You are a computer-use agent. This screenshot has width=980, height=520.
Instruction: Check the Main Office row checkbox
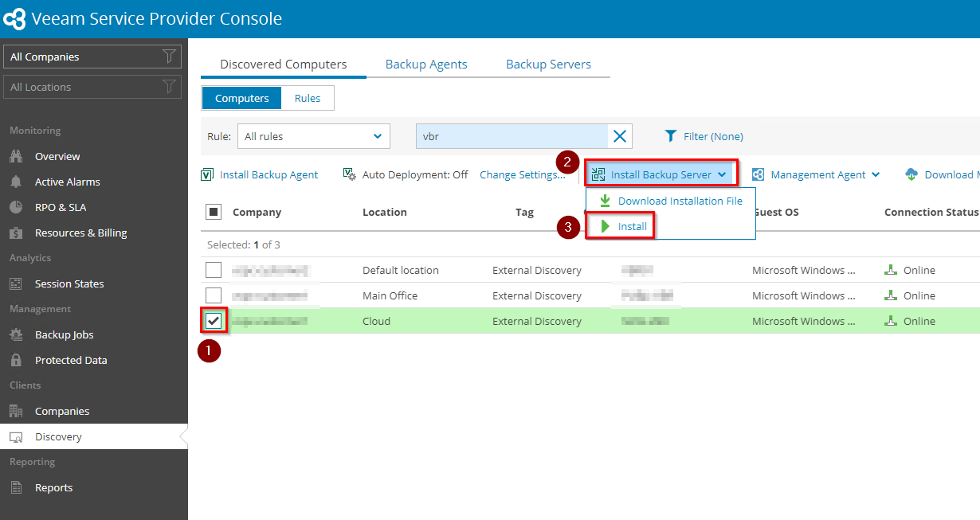(214, 295)
